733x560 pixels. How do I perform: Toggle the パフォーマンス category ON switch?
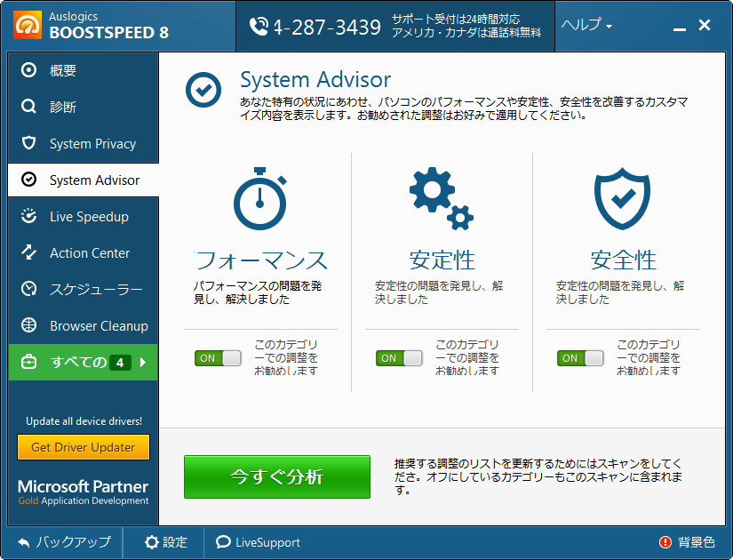coord(218,358)
